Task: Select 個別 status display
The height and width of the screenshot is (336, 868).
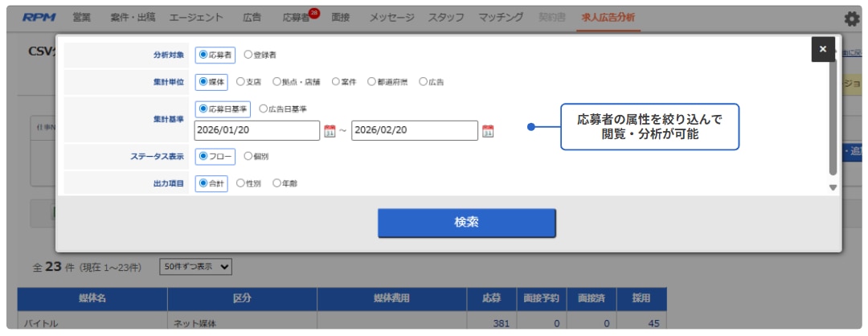Action: coord(256,157)
